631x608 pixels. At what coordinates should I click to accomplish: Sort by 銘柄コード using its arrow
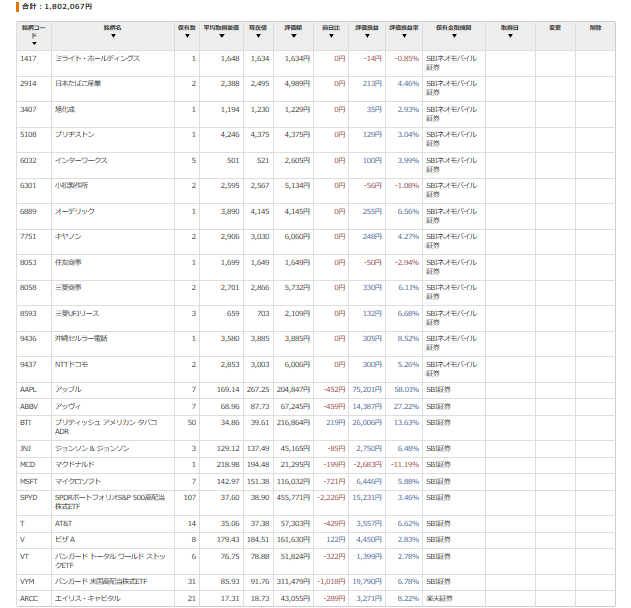pyautogui.click(x=34, y=43)
